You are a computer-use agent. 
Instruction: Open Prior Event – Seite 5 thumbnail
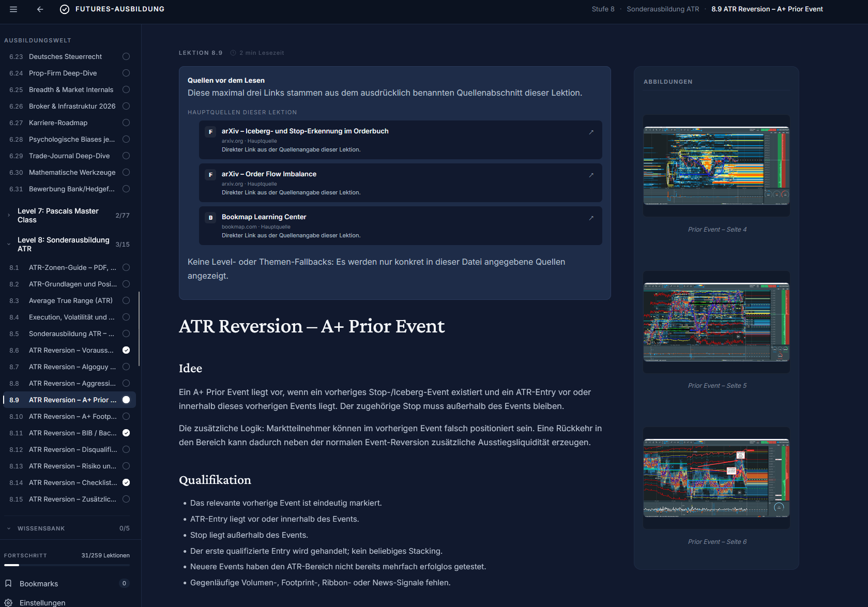click(x=717, y=322)
